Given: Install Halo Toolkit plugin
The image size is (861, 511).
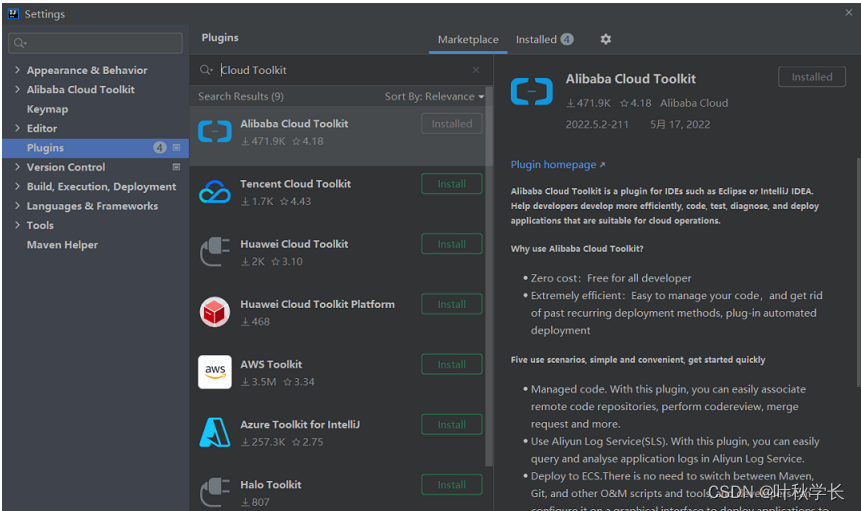Looking at the screenshot, I should pos(451,485).
